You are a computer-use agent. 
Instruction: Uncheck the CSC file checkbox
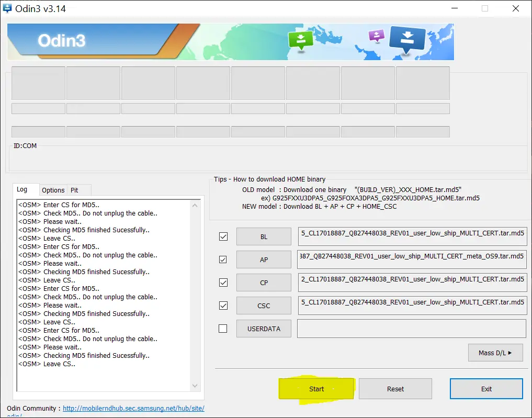(x=223, y=306)
